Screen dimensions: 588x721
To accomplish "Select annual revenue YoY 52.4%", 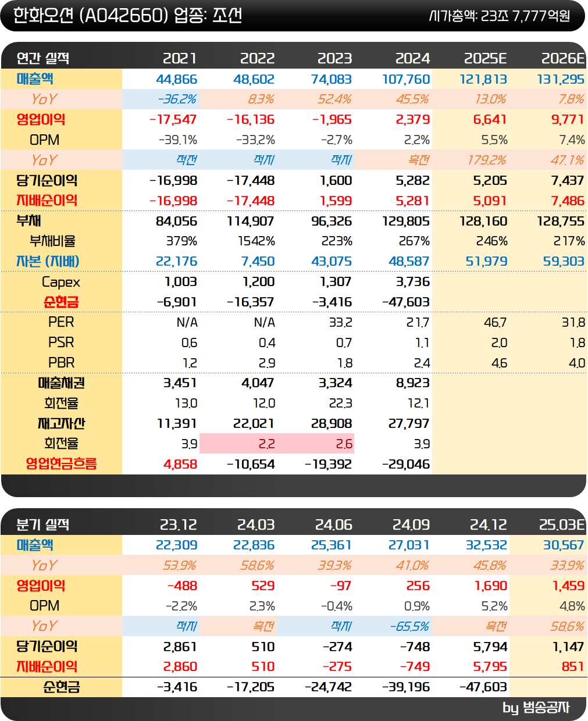I will point(334,99).
